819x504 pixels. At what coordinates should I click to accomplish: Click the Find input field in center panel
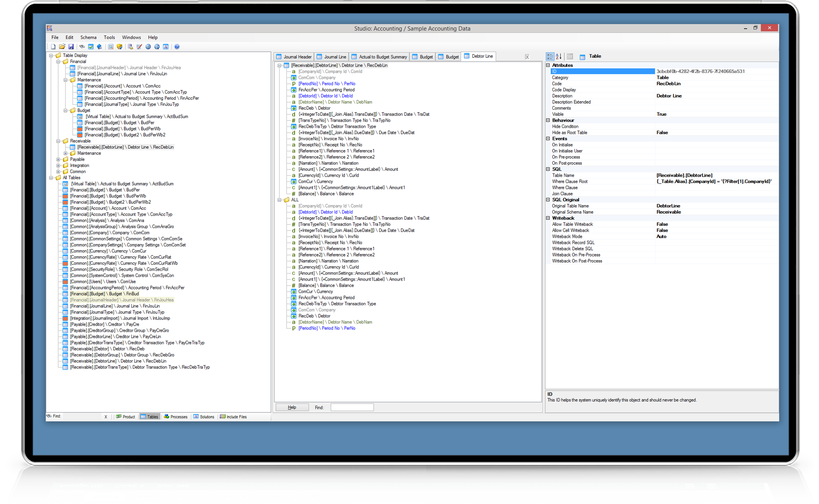pos(352,407)
